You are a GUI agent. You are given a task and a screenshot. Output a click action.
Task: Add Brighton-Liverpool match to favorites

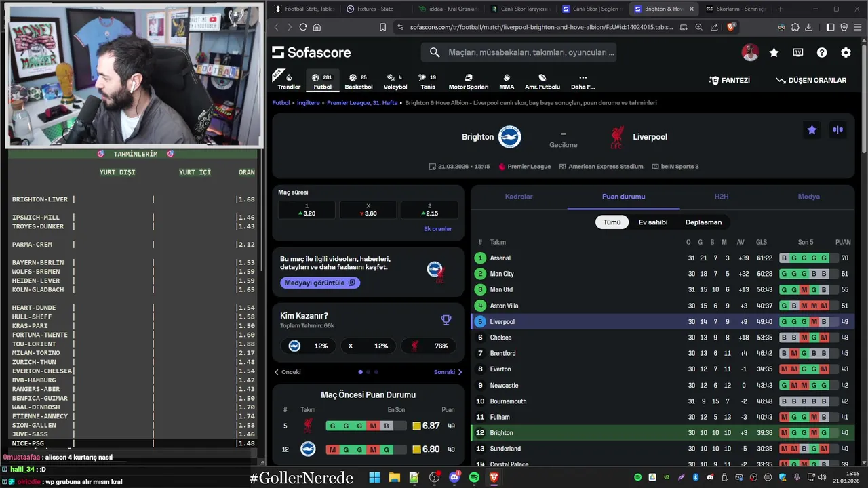812,129
